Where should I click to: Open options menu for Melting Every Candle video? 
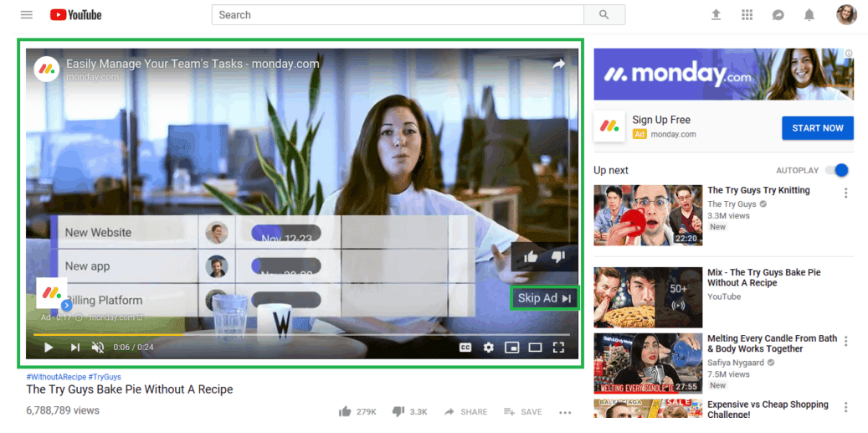(846, 341)
